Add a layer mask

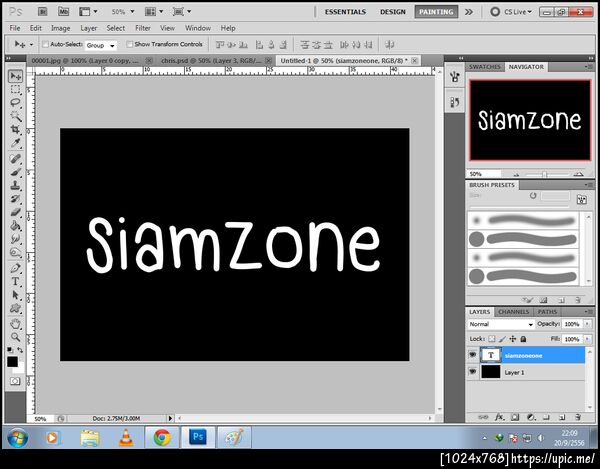[515, 417]
